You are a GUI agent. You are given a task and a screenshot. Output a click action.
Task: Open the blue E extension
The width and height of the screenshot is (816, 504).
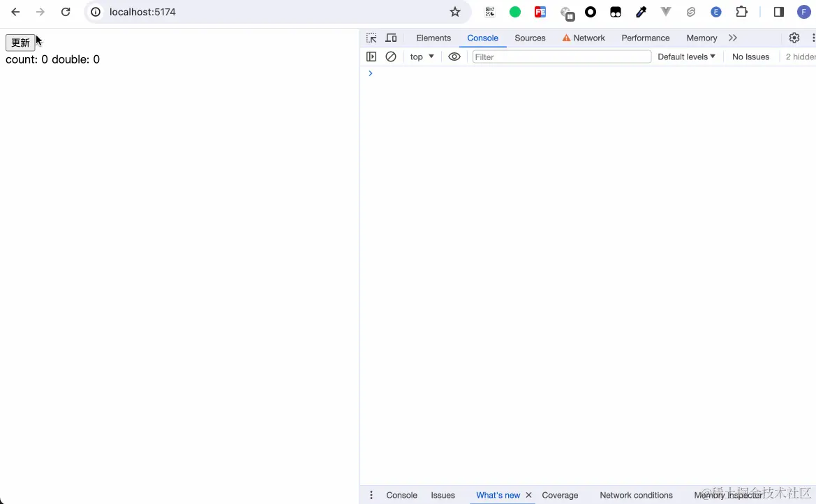(x=716, y=12)
